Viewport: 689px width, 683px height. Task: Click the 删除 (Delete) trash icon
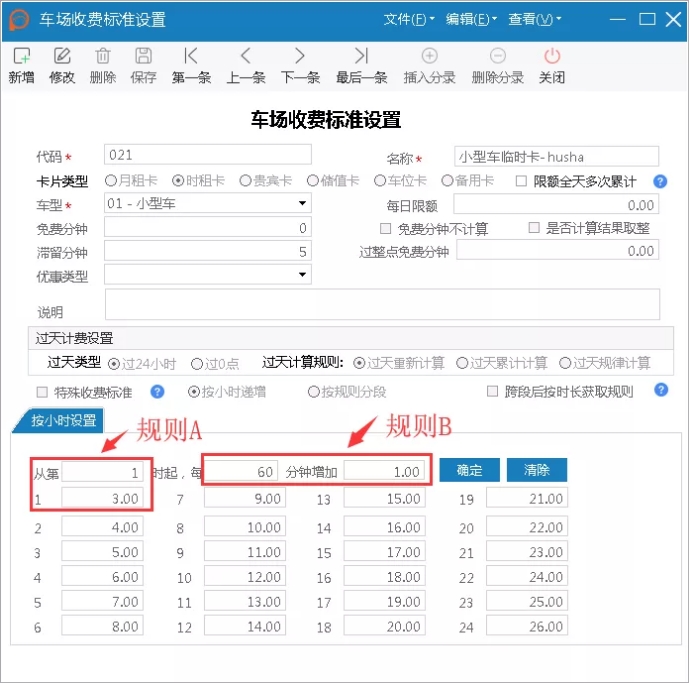[x=103, y=56]
